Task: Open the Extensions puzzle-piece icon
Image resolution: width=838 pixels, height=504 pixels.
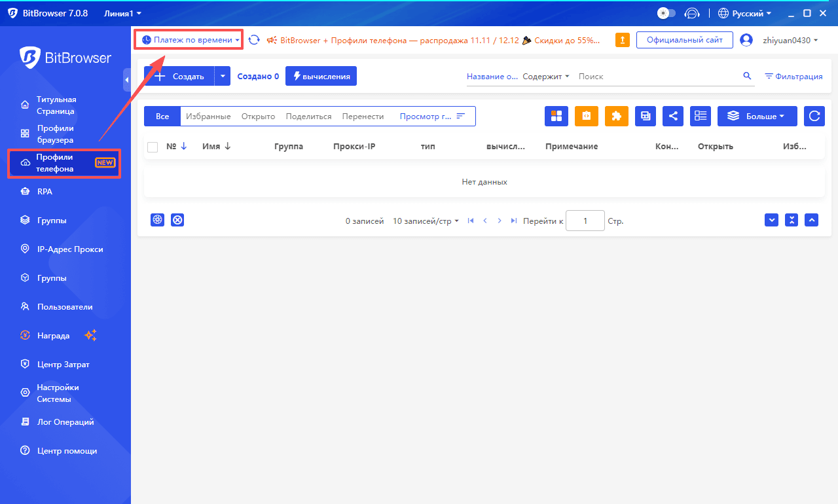Action: click(x=615, y=116)
